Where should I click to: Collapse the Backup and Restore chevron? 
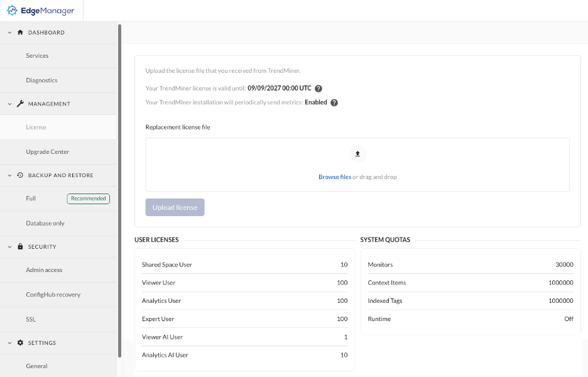click(x=10, y=175)
